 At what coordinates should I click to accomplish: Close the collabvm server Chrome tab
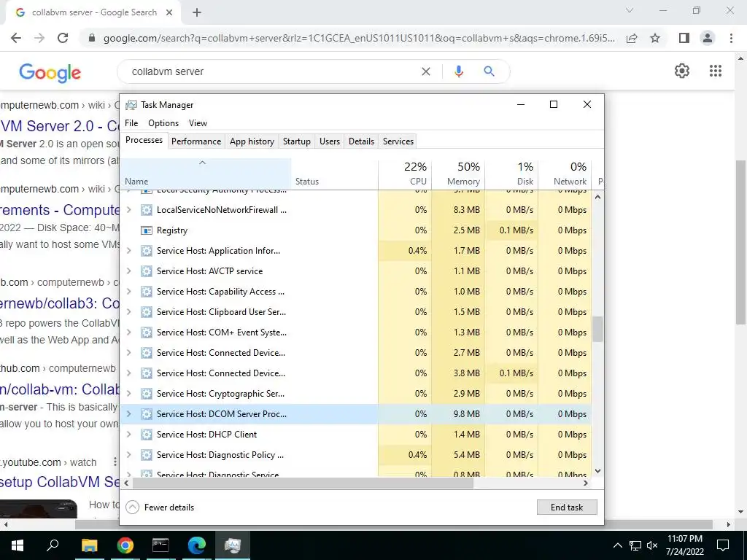pyautogui.click(x=169, y=12)
